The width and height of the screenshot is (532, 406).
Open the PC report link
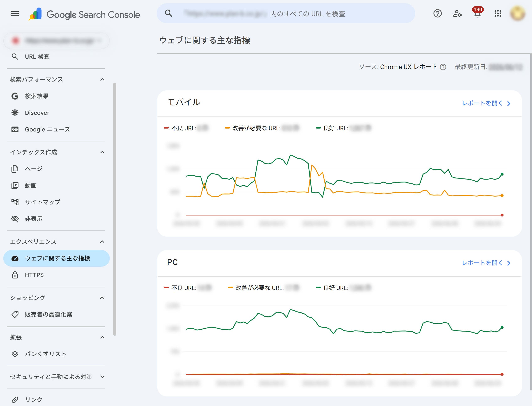coord(486,263)
